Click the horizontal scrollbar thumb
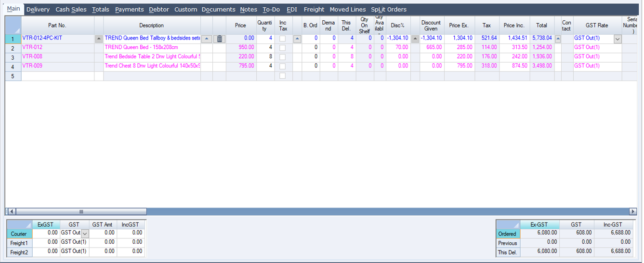Screen dimensions: 644x263 click(x=81, y=211)
